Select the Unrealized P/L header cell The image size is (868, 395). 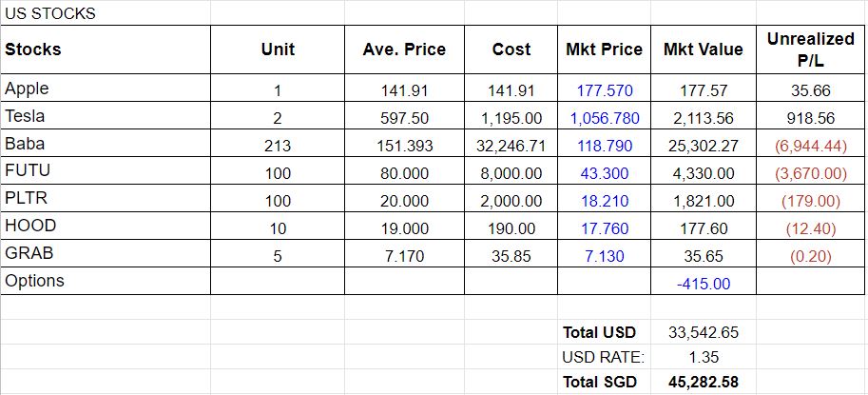tap(811, 49)
